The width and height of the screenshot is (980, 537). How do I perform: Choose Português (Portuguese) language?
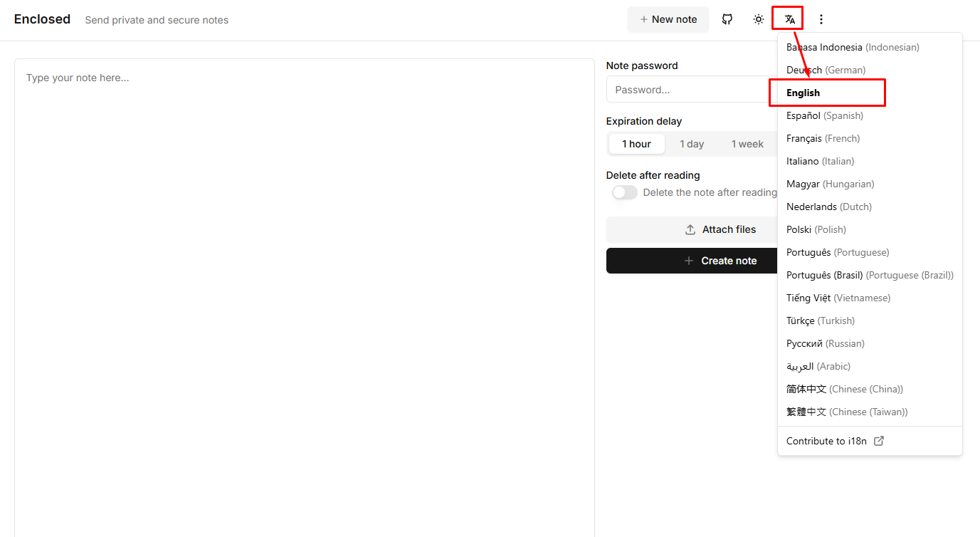point(870,252)
